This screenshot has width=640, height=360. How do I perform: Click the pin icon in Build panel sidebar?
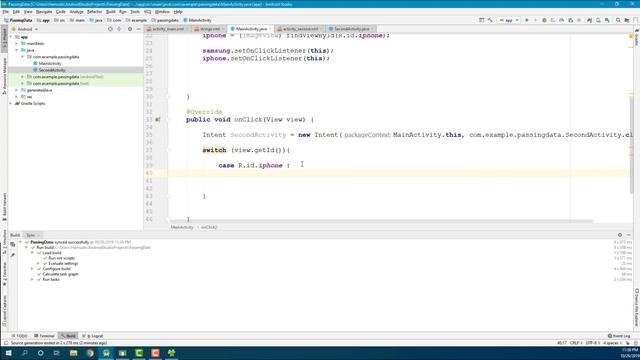(x=13, y=255)
